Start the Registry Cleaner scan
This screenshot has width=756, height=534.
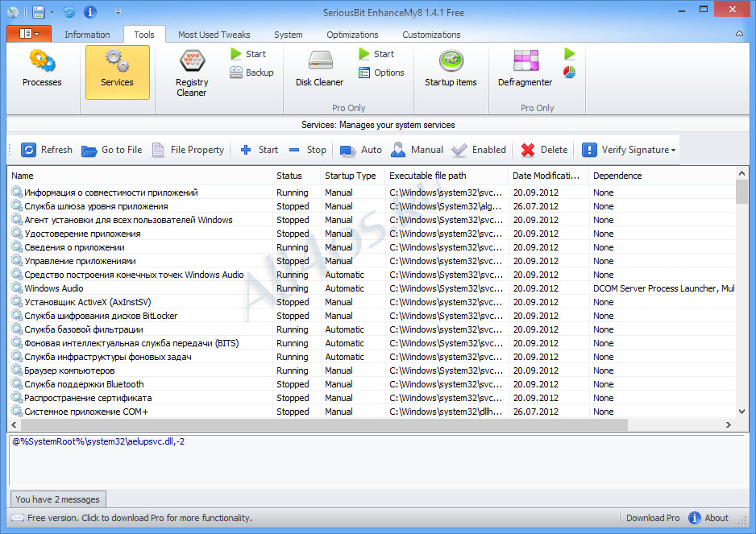click(x=249, y=54)
